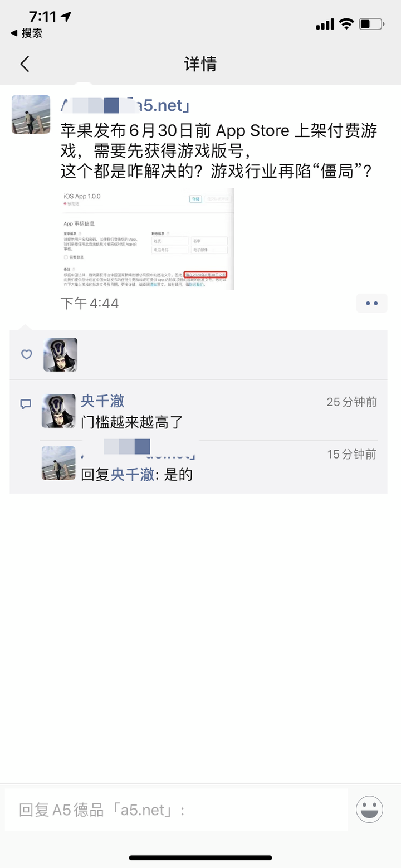Open 央千澈 commenter name link

click(x=102, y=401)
